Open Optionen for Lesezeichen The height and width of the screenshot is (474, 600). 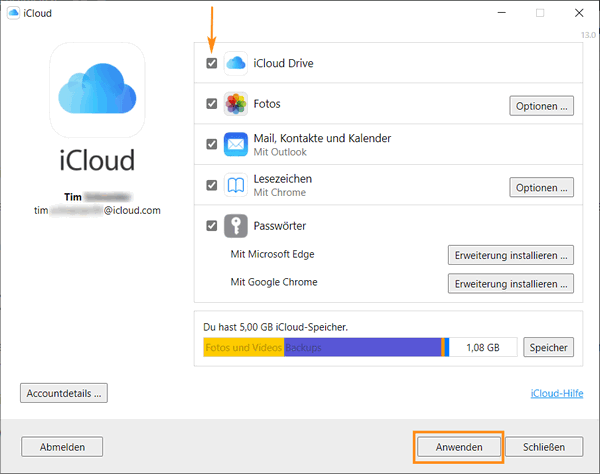(541, 187)
